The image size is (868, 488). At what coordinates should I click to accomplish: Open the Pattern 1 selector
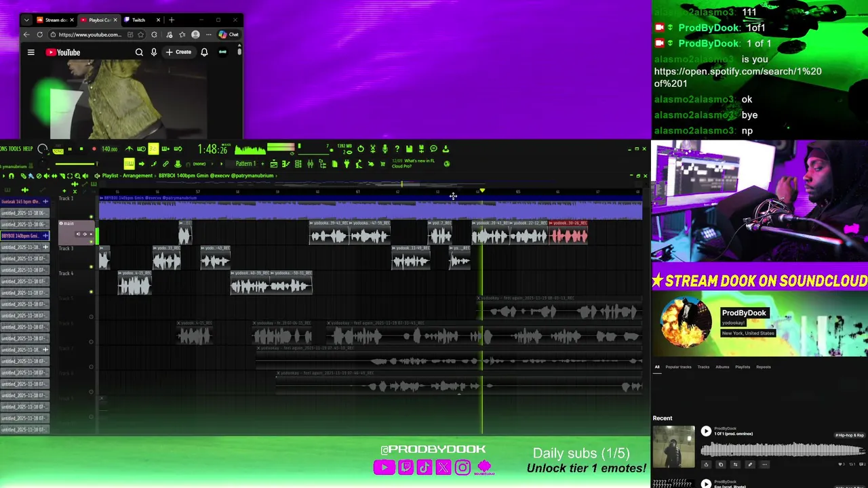pos(246,163)
